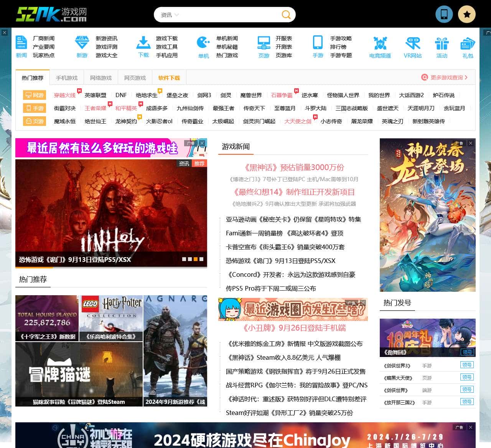Claim 领号 for 《剑侠世界3》
Screen dimensions: 491x448
click(467, 365)
